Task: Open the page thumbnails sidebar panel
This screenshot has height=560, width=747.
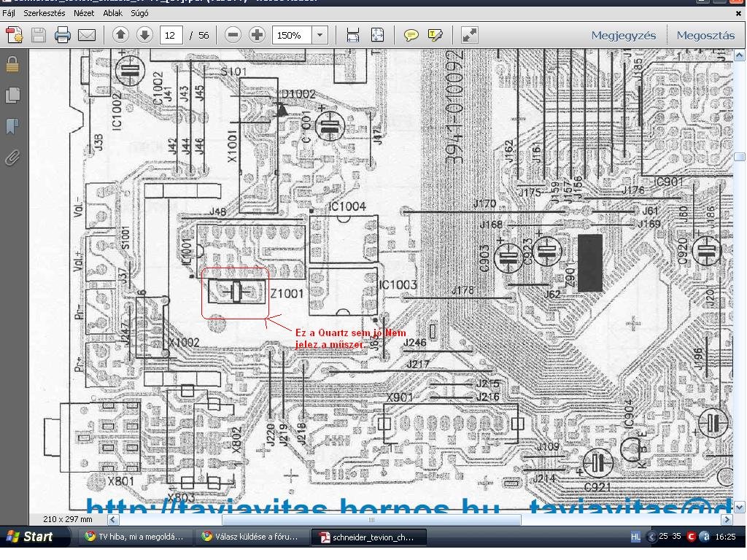Action: coord(13,95)
